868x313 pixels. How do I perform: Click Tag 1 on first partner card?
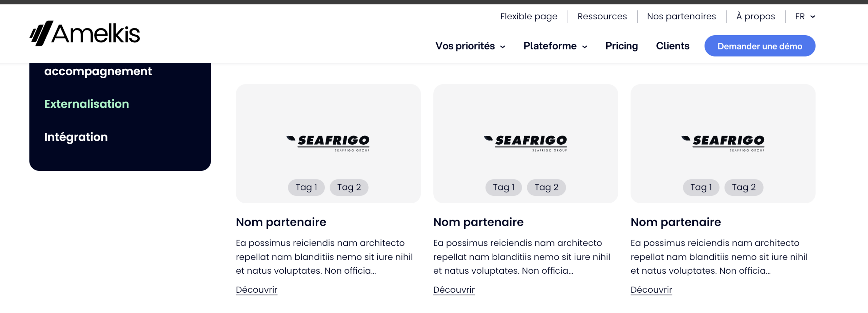[x=306, y=187]
